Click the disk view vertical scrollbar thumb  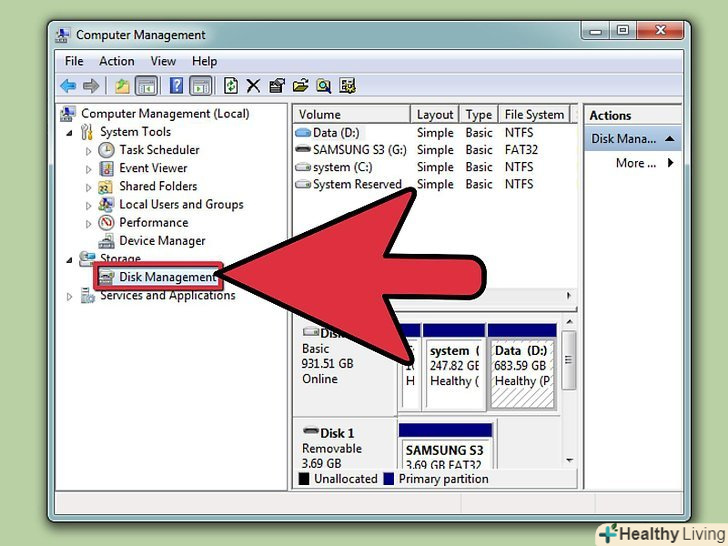pos(569,360)
